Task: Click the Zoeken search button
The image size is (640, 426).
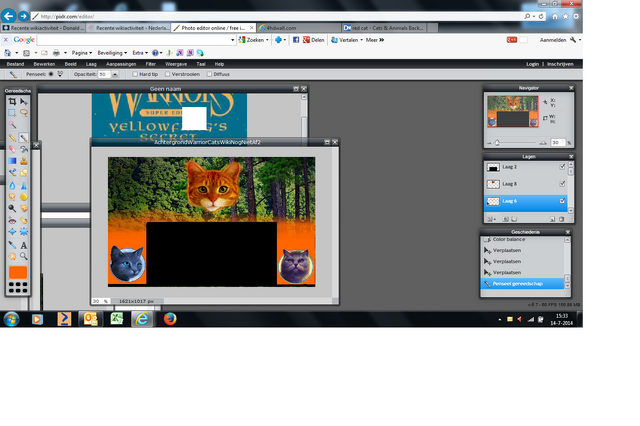Action: click(x=251, y=40)
